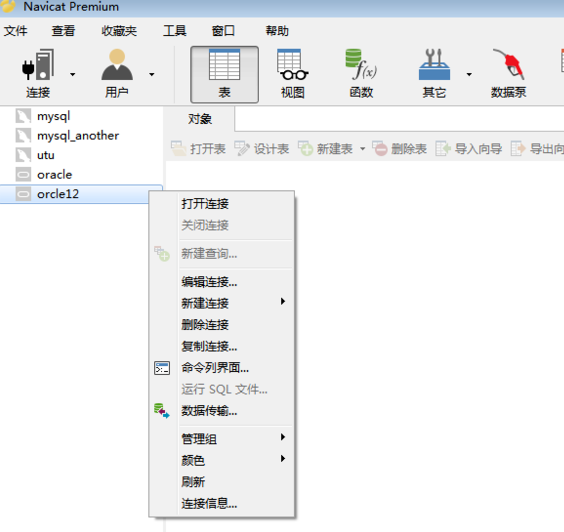Image resolution: width=564 pixels, height=532 pixels.
Task: Click the 连接 (Connection) toolbar icon
Action: pos(38,74)
